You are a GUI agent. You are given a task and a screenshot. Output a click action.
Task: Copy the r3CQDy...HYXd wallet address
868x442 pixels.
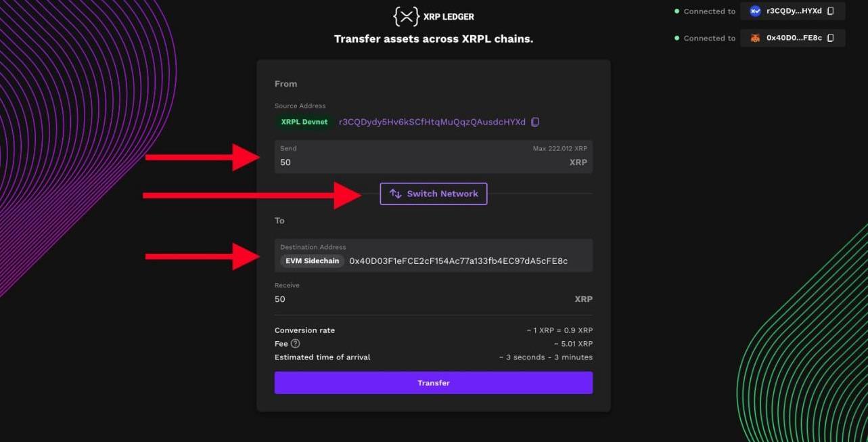click(831, 12)
